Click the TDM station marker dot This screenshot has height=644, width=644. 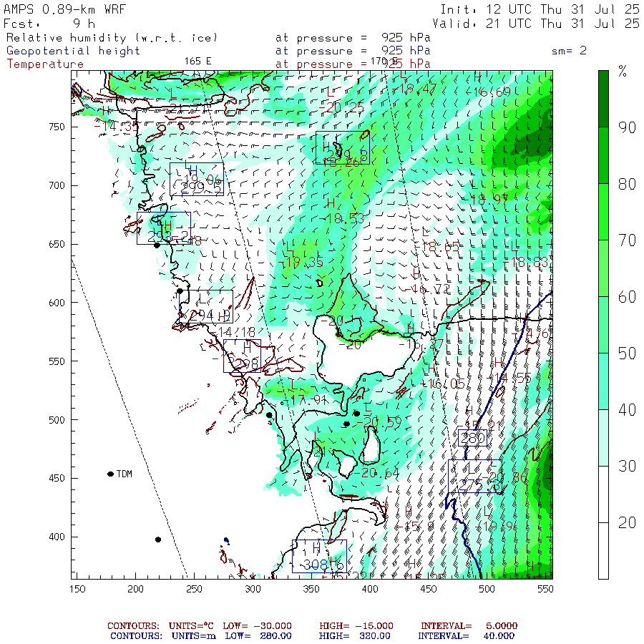(110, 474)
